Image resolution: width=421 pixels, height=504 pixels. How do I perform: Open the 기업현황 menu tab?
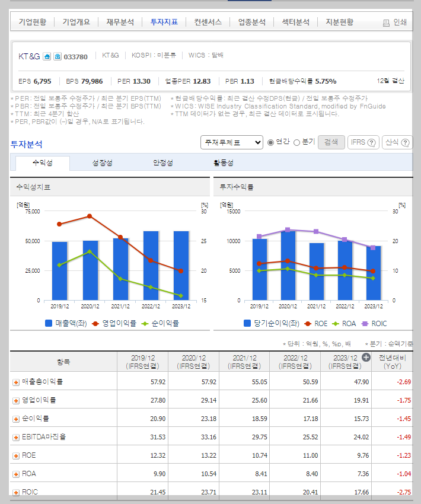click(33, 22)
